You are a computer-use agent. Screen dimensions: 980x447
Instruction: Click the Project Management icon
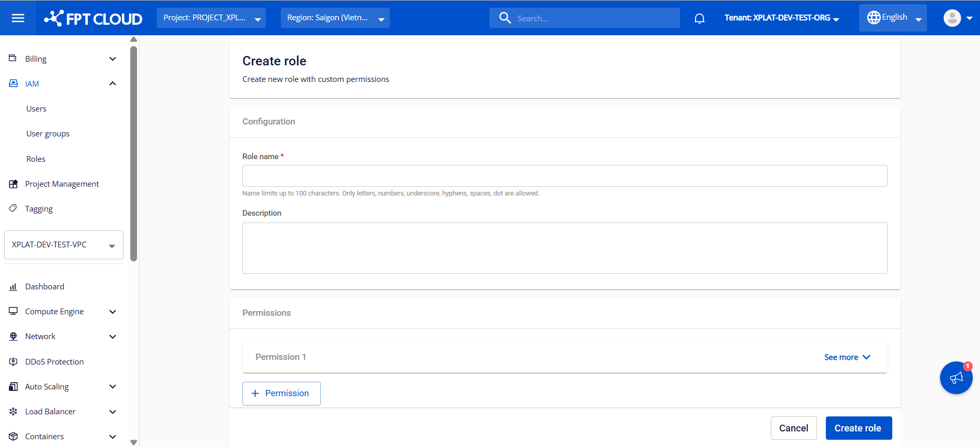tap(13, 184)
